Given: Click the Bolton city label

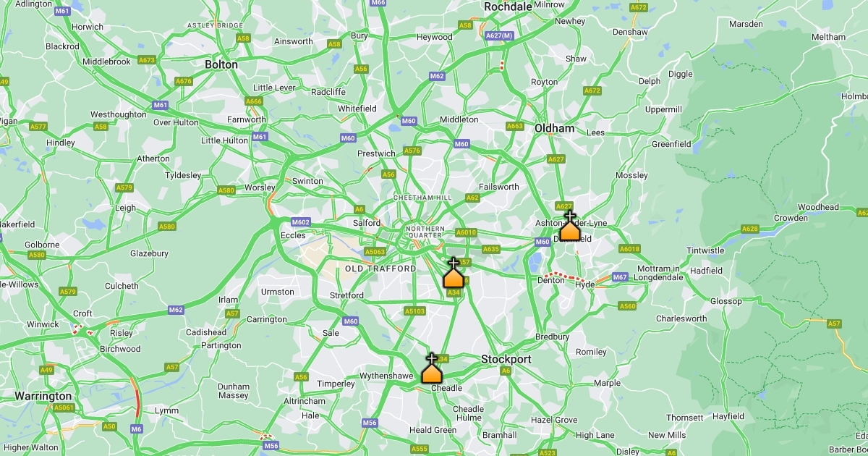Looking at the screenshot, I should point(221,64).
